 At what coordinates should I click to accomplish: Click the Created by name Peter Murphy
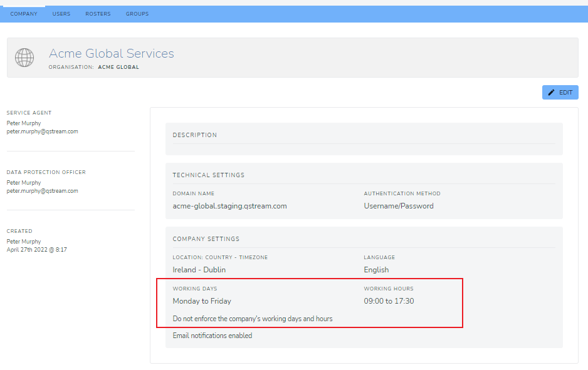pyautogui.click(x=24, y=242)
